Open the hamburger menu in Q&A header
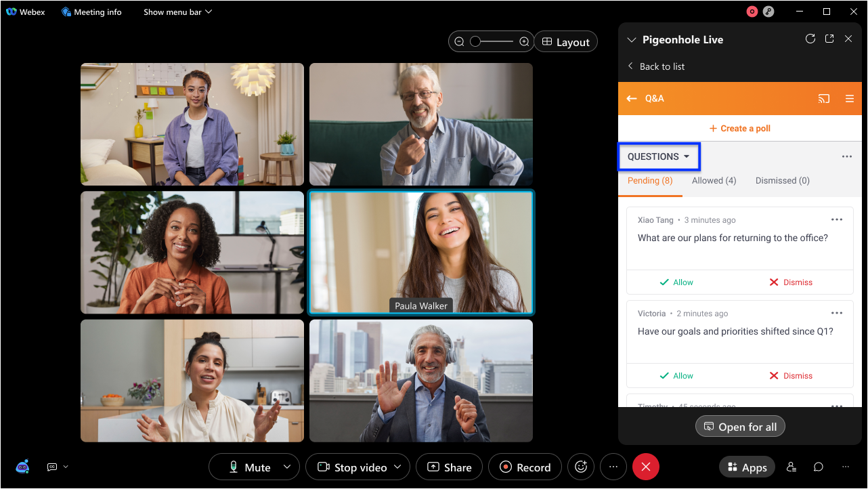 point(850,98)
